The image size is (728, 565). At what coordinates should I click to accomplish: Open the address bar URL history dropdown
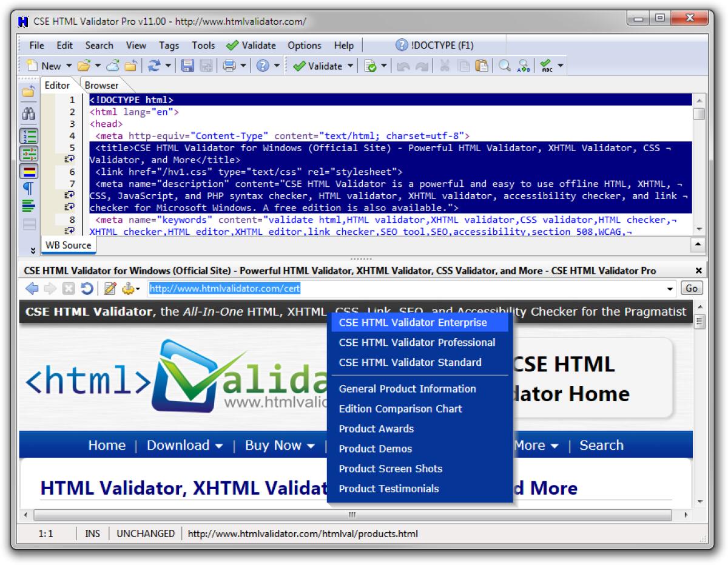(x=671, y=288)
